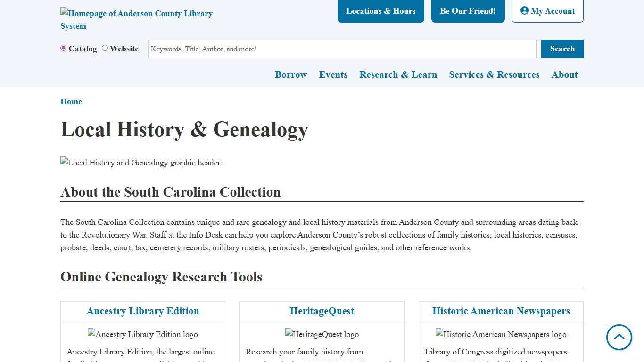Click the HeritageQuest logo
The image size is (644, 362).
coord(322,334)
